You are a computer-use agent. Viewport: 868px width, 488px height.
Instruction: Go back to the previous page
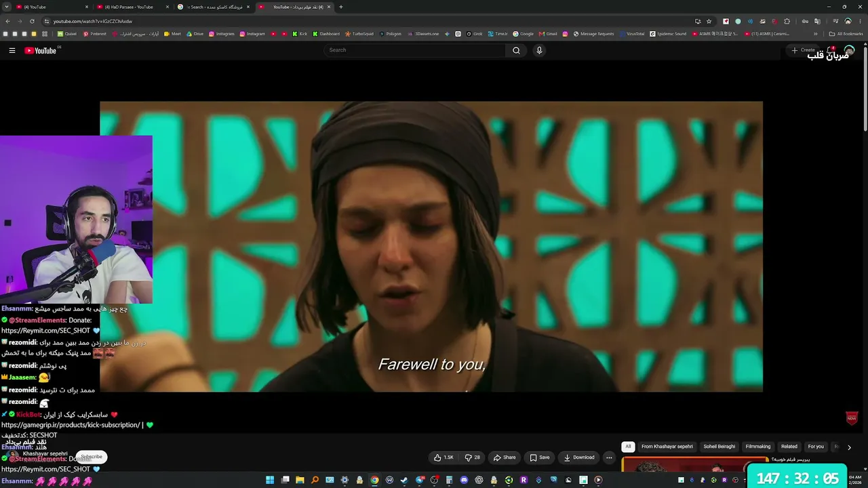click(x=7, y=21)
